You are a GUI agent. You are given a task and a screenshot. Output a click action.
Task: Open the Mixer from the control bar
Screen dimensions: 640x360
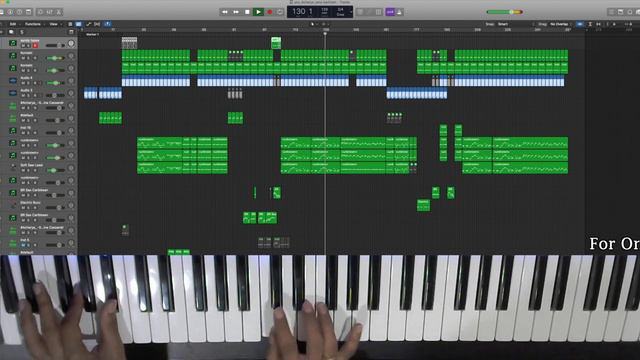click(x=49, y=12)
